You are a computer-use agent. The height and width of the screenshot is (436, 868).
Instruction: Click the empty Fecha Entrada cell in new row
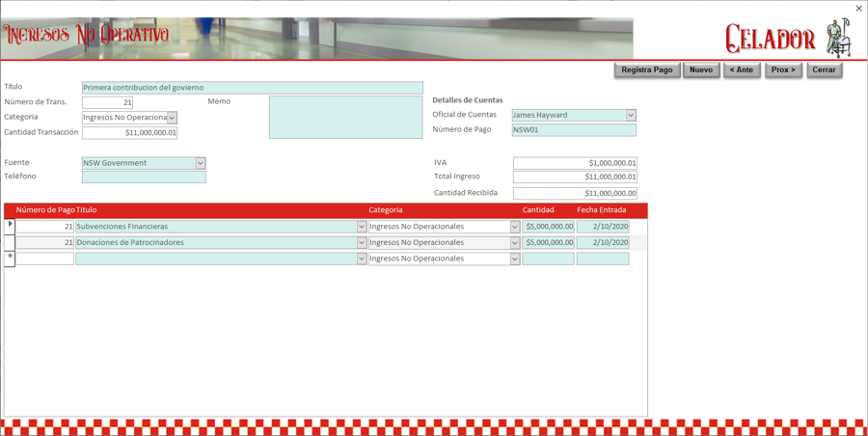603,259
